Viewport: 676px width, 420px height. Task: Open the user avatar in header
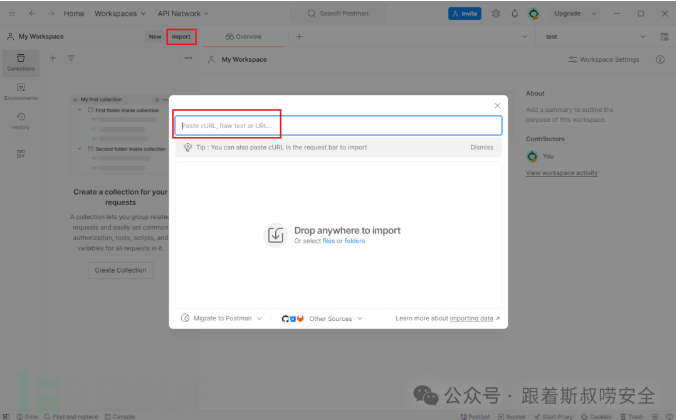(533, 14)
